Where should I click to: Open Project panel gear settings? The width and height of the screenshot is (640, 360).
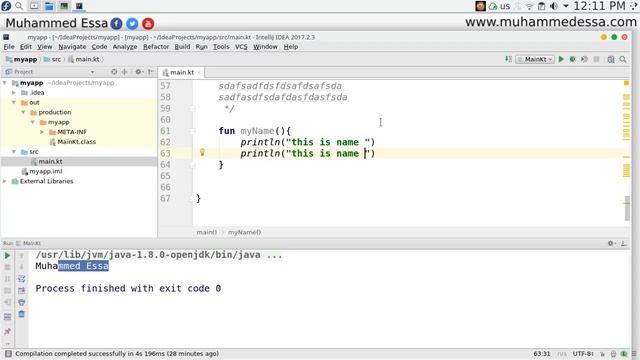(x=139, y=72)
